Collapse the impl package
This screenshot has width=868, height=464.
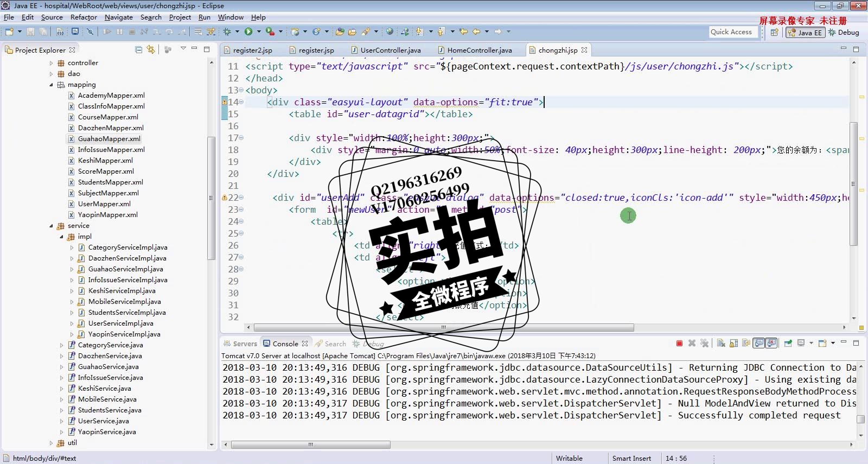(61, 237)
